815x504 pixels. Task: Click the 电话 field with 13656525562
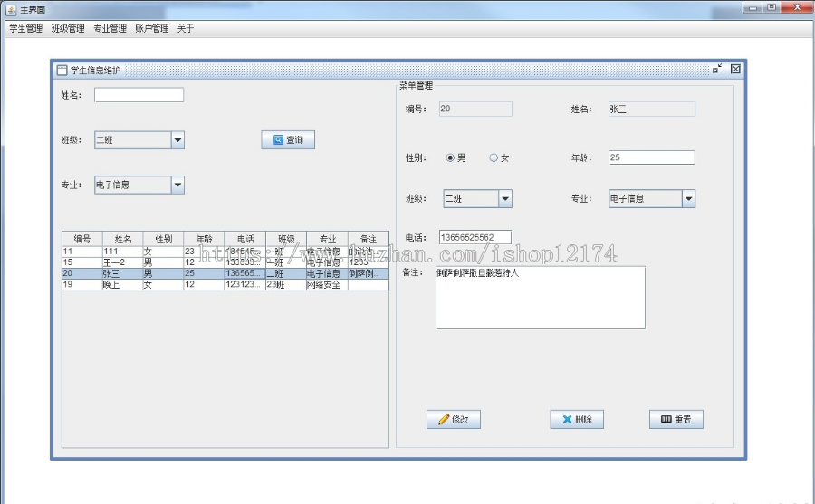pos(475,237)
